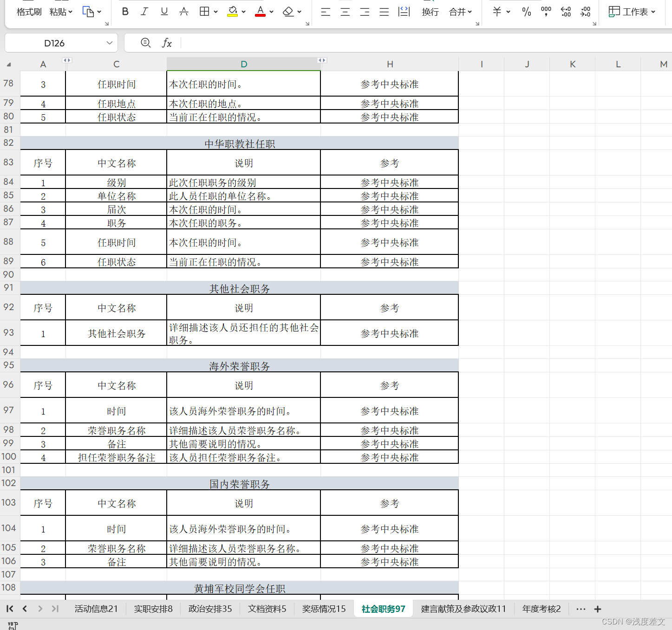Apply currency number format

click(497, 12)
